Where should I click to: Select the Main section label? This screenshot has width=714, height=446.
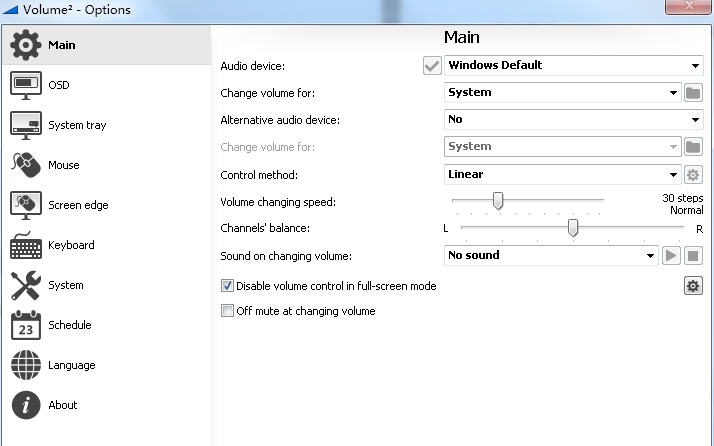(61, 45)
